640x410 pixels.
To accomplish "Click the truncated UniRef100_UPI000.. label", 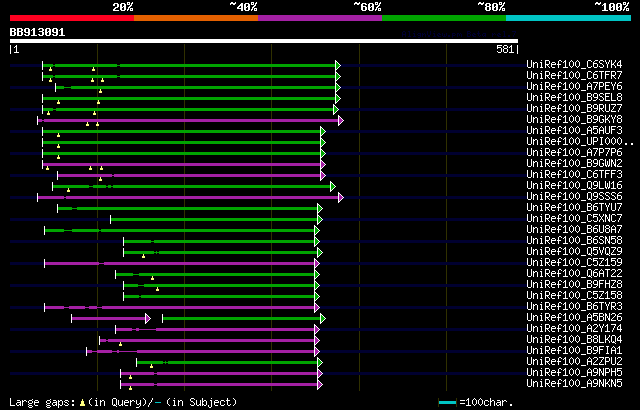I will (x=580, y=142).
